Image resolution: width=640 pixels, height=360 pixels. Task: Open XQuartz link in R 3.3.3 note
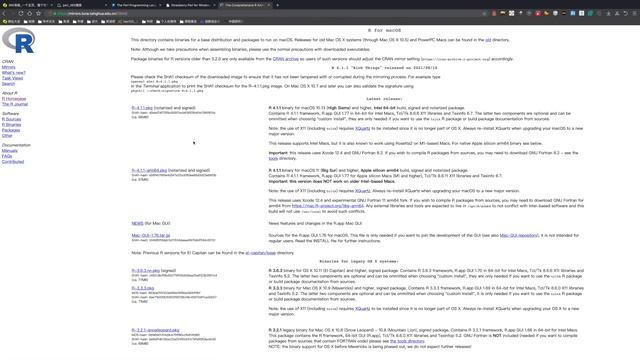362,309
